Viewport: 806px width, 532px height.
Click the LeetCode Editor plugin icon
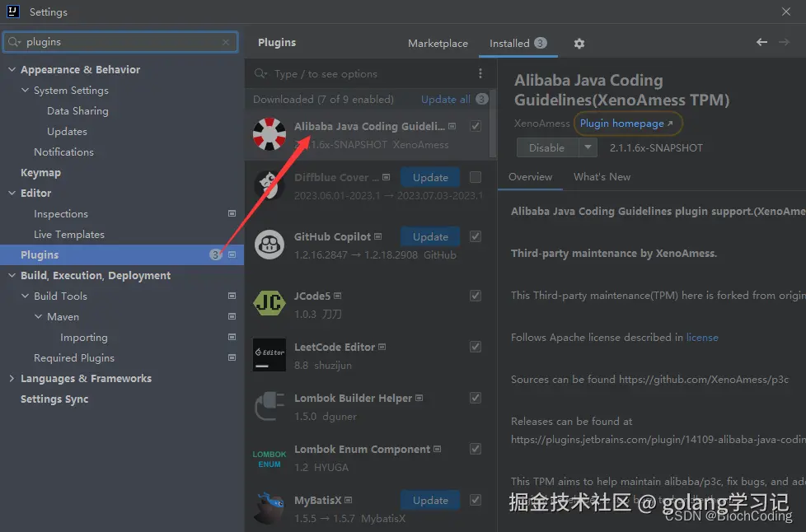pos(269,355)
